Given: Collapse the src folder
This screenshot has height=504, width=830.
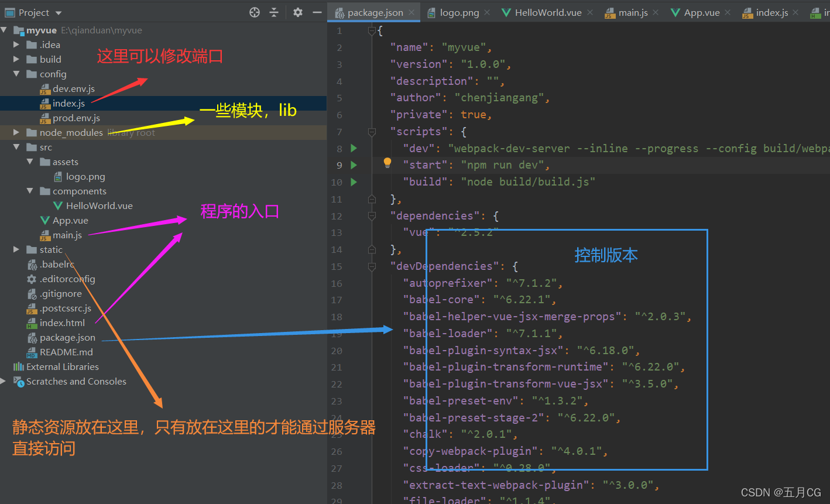Looking at the screenshot, I should pos(16,147).
